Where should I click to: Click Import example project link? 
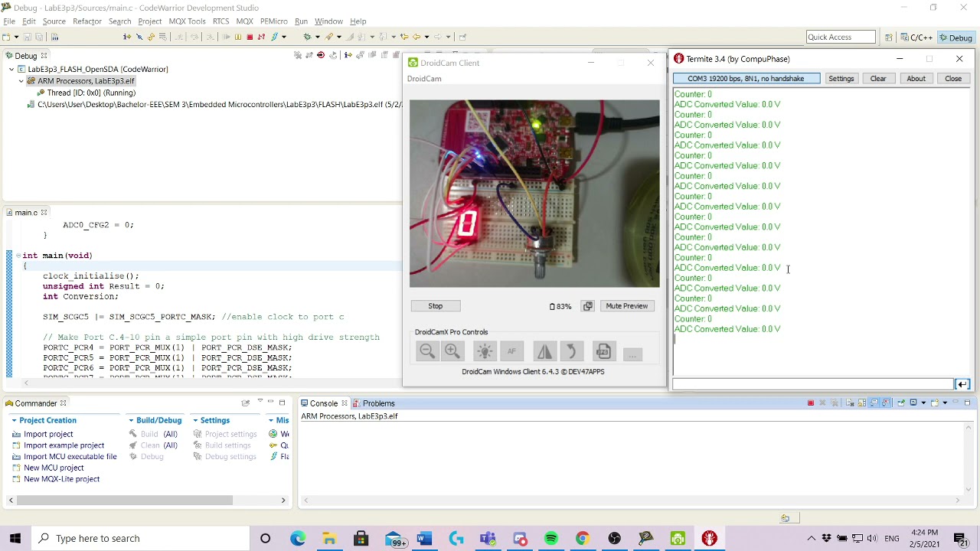click(64, 445)
